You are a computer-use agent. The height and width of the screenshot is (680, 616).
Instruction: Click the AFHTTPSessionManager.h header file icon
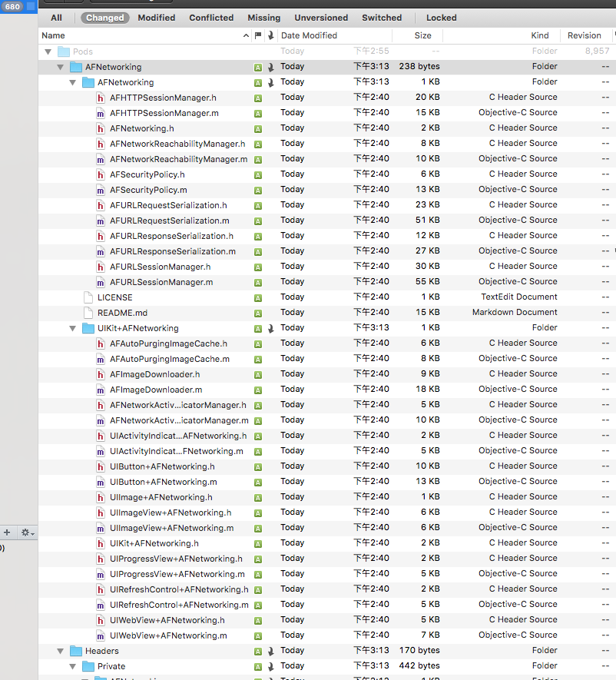click(x=101, y=98)
